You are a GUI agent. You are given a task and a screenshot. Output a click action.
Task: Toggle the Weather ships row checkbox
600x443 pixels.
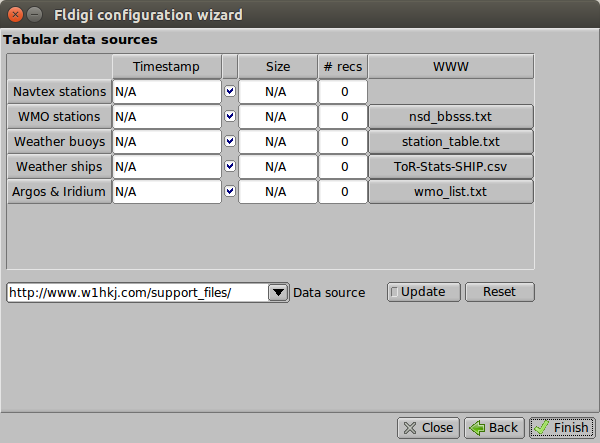(x=230, y=167)
